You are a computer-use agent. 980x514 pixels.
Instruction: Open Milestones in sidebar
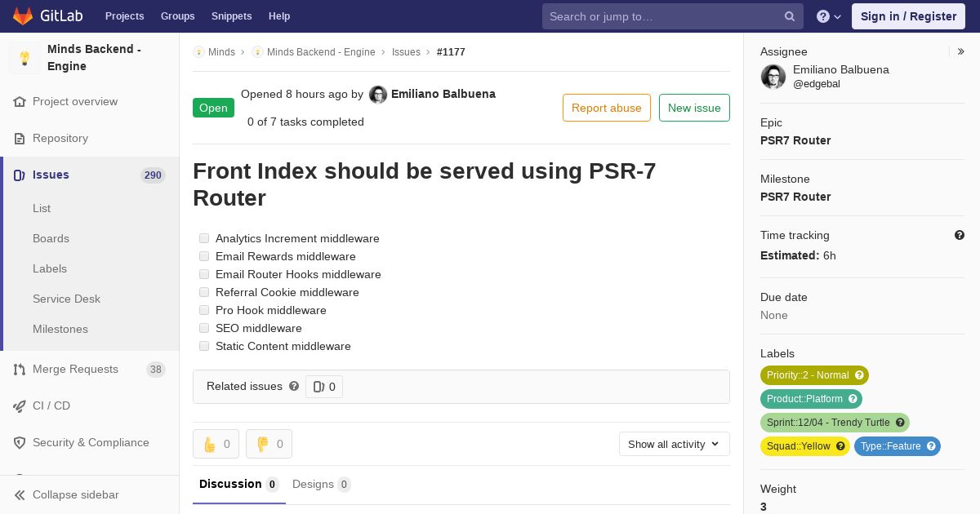[x=60, y=330]
